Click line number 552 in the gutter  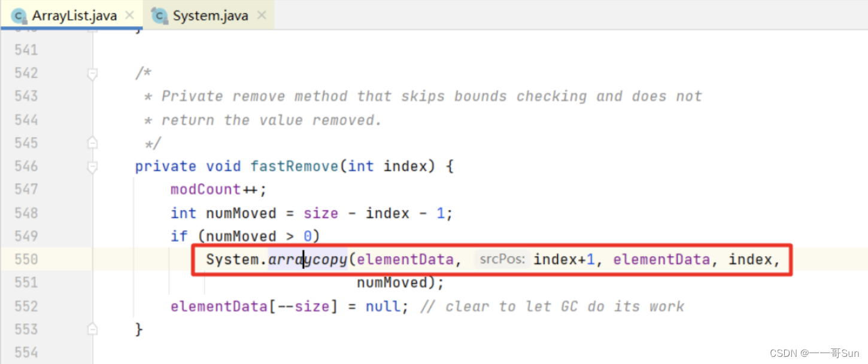(26, 306)
